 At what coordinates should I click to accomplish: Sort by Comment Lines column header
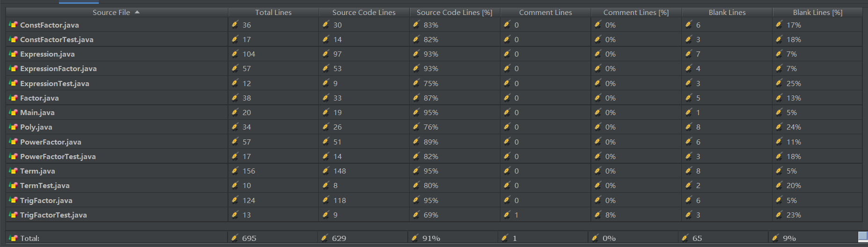(545, 13)
